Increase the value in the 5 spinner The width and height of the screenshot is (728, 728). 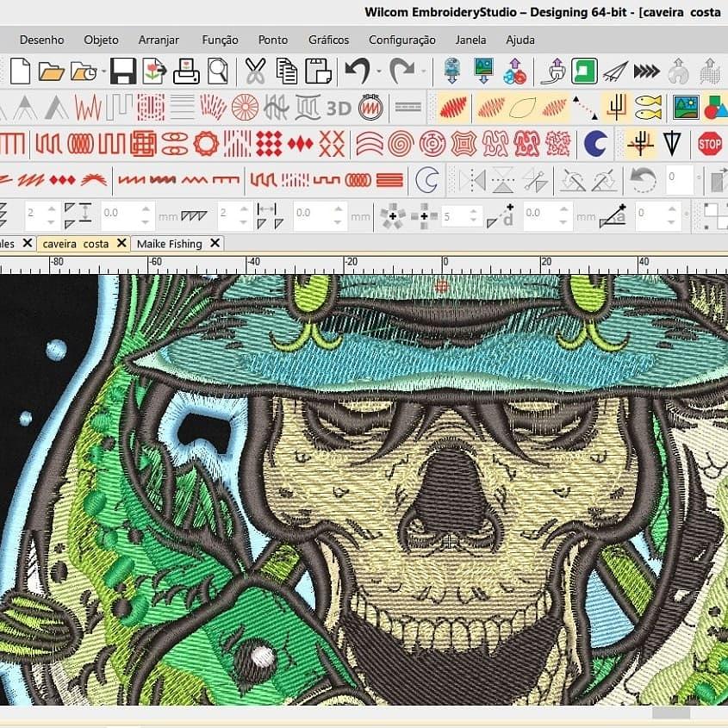474,211
